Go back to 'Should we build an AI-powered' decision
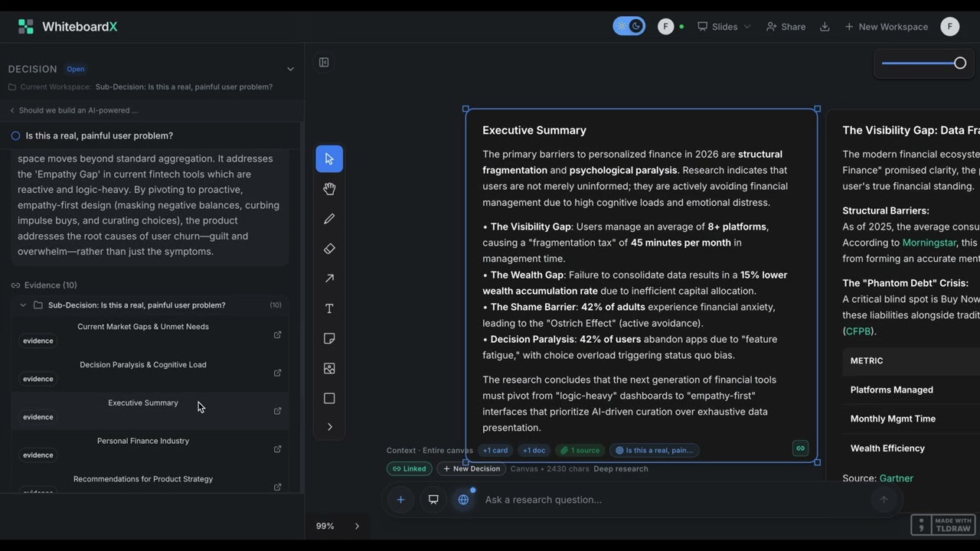This screenshot has width=980, height=551. [x=74, y=110]
